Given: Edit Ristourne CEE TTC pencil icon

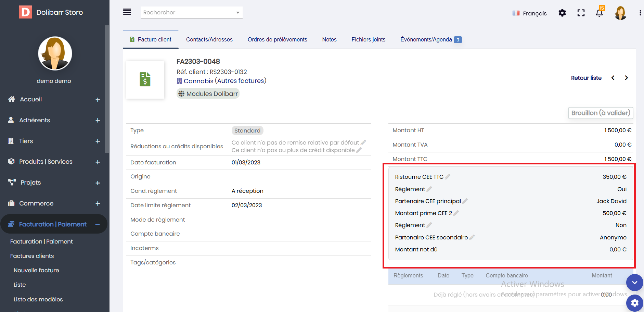Looking at the screenshot, I should click(x=448, y=177).
